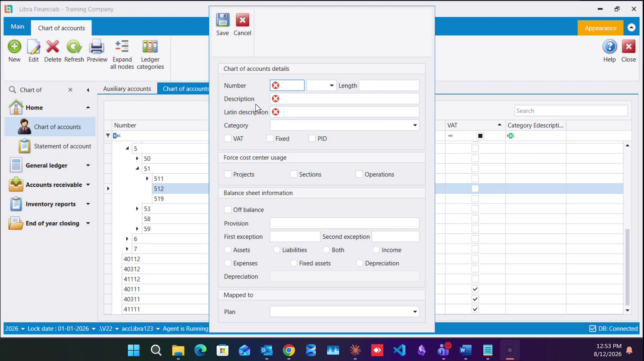This screenshot has height=361, width=644.
Task: Select the Fixed assets radio button
Action: [294, 263]
